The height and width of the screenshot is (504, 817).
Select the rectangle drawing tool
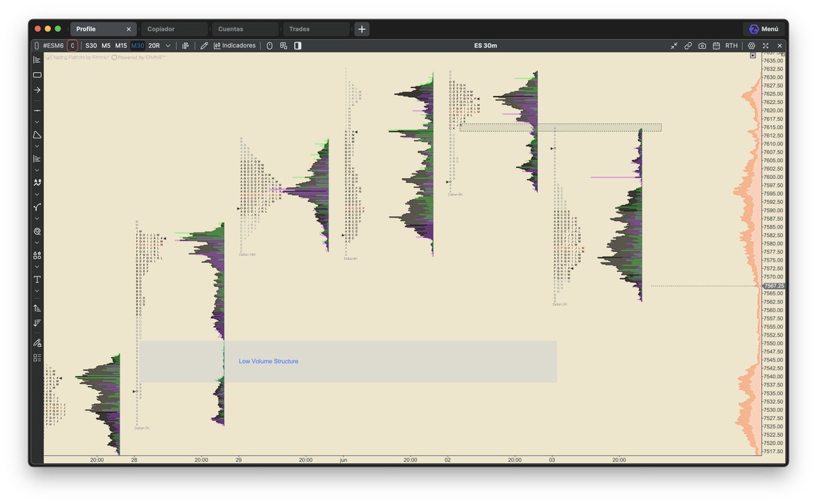coord(37,75)
